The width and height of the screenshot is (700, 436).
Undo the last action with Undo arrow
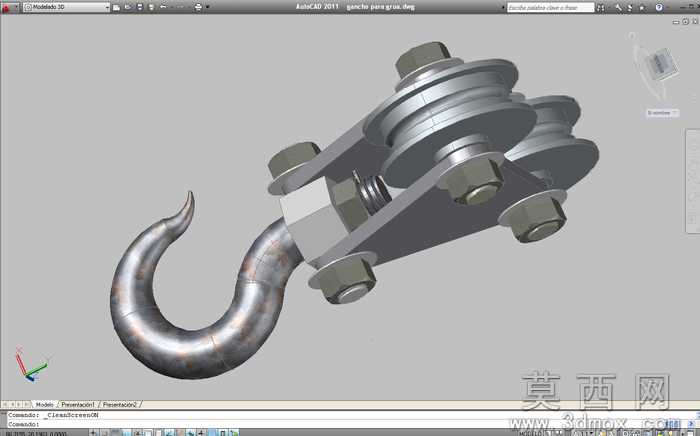pyautogui.click(x=163, y=7)
